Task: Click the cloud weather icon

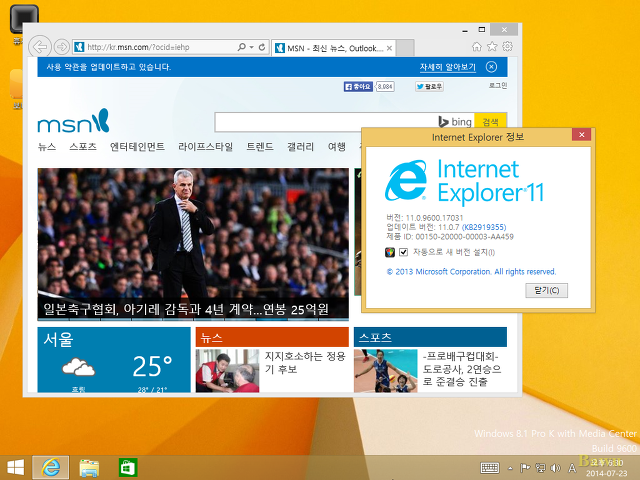Action: coord(78,367)
